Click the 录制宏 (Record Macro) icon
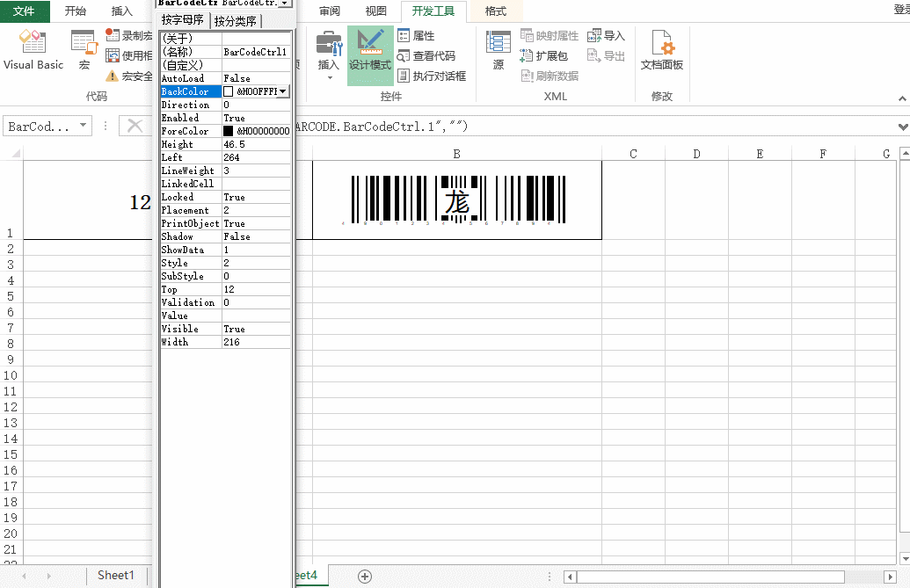The image size is (910, 588). (113, 35)
